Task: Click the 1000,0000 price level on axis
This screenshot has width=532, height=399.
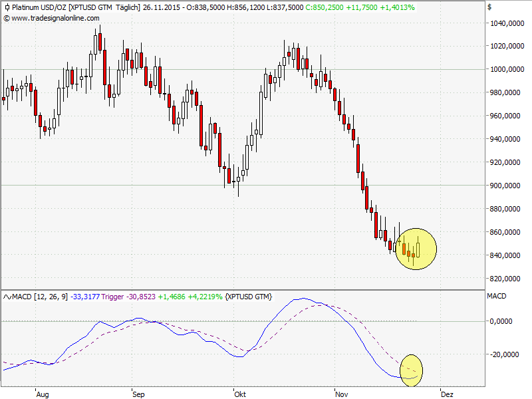Action: [505, 69]
